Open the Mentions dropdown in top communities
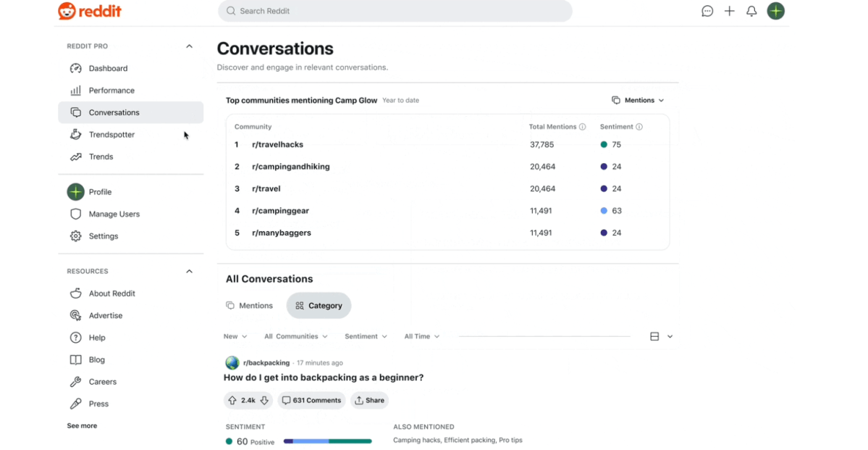Screen dimensions: 868x450 (x=638, y=101)
